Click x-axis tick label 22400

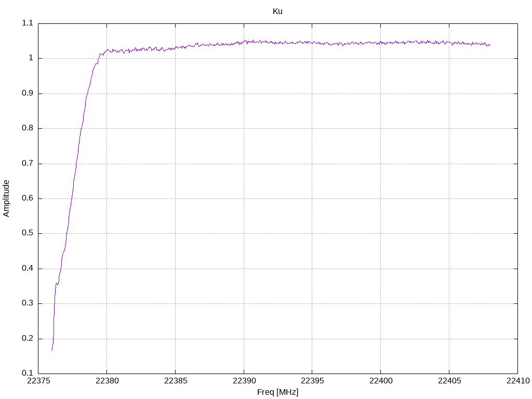coord(381,381)
